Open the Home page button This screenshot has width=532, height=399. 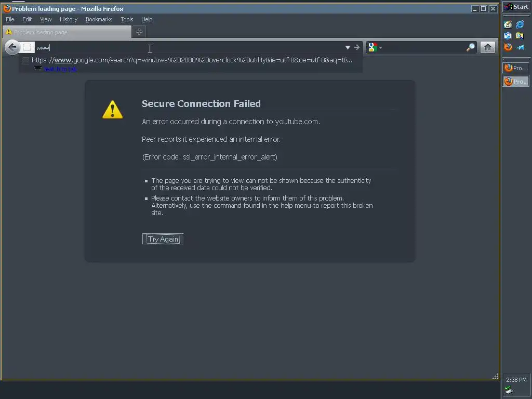488,47
